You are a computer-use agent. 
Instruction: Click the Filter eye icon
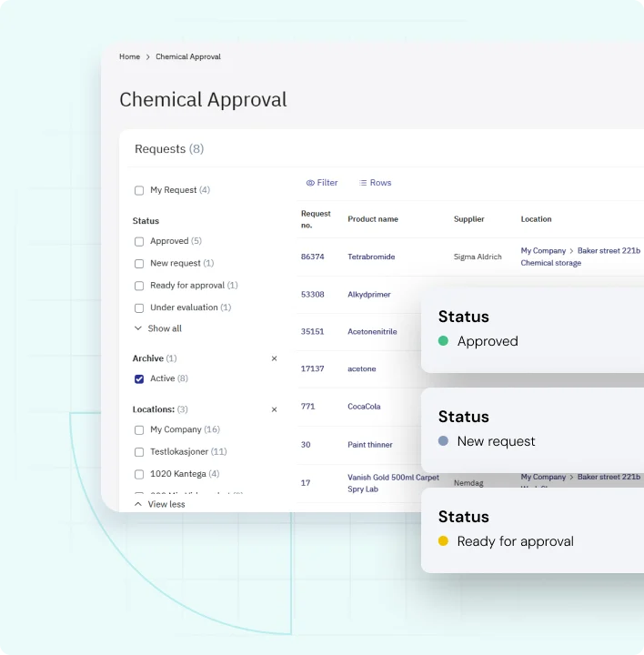(310, 183)
